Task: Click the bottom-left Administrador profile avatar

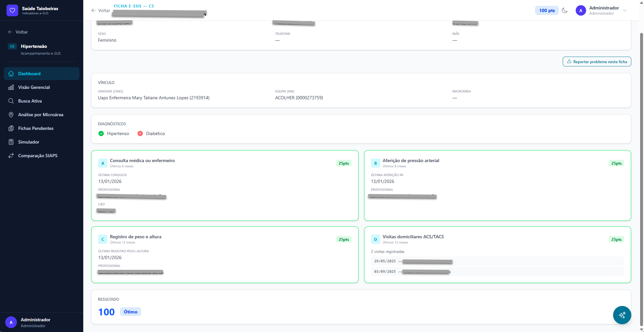Action: [x=11, y=322]
